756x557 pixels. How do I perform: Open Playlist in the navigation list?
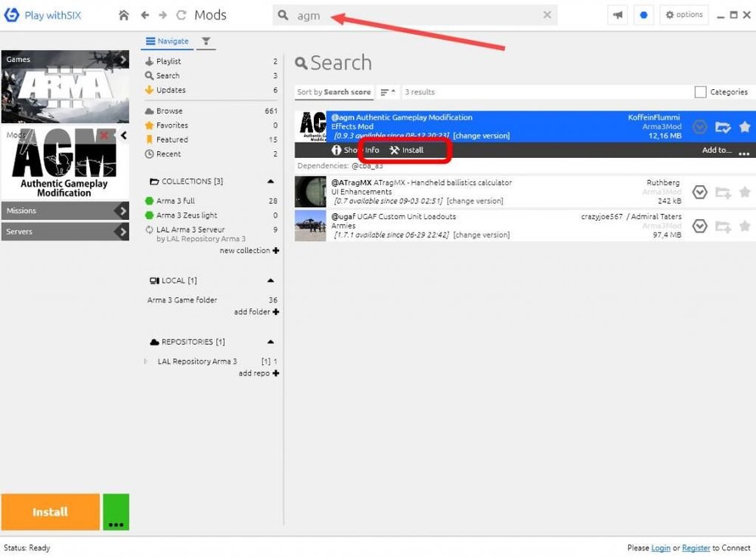(211, 61)
